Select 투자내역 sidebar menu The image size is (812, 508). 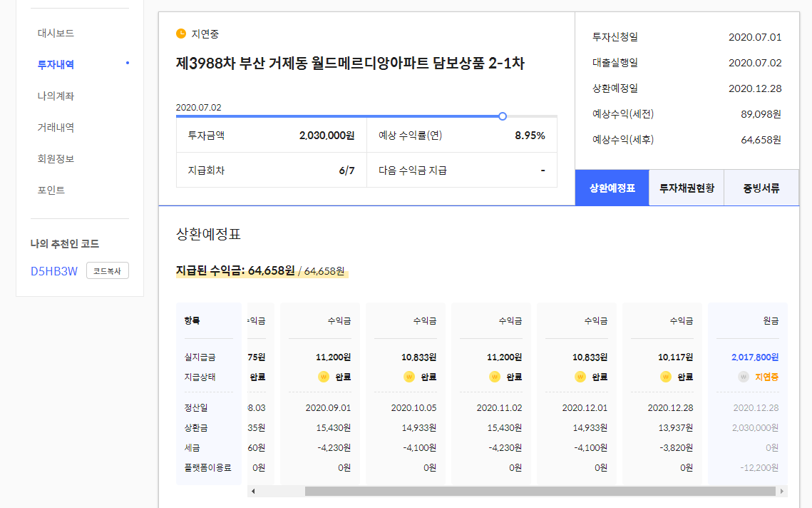[56, 65]
